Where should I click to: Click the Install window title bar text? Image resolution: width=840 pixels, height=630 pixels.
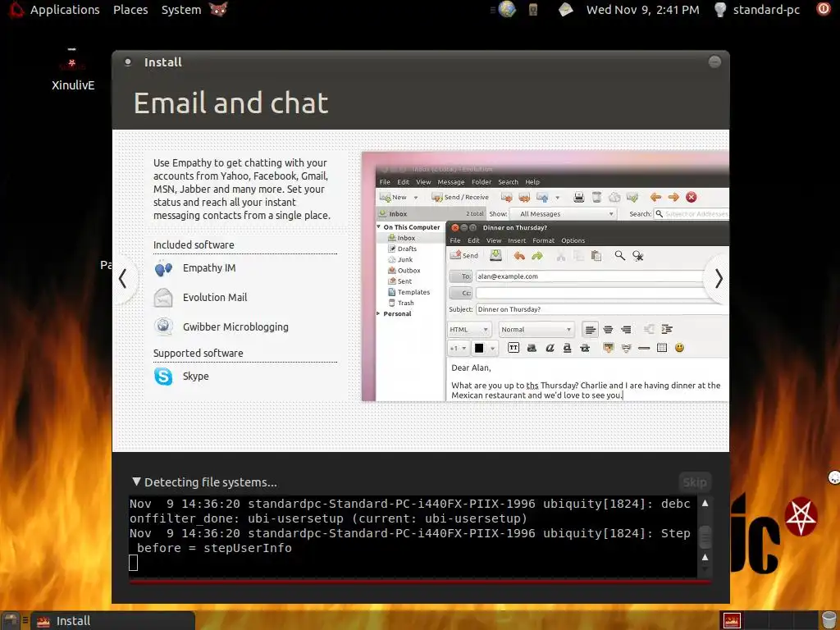tap(163, 62)
